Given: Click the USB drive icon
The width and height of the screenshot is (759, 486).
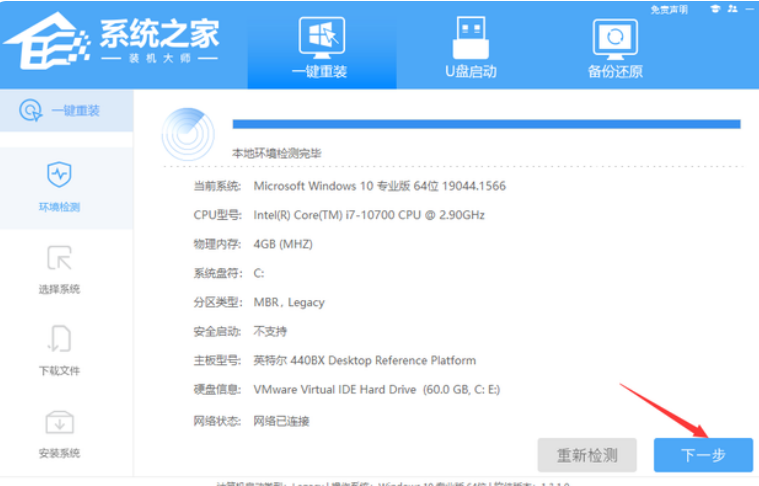Looking at the screenshot, I should tap(470, 36).
